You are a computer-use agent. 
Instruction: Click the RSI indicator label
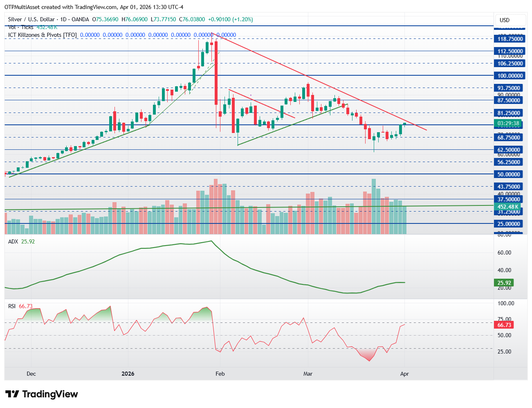(x=11, y=306)
